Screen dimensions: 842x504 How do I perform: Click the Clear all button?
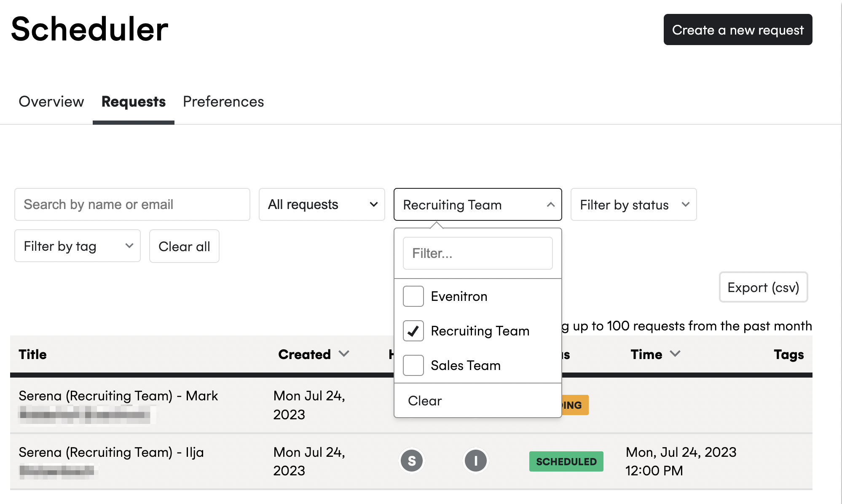coord(184,246)
